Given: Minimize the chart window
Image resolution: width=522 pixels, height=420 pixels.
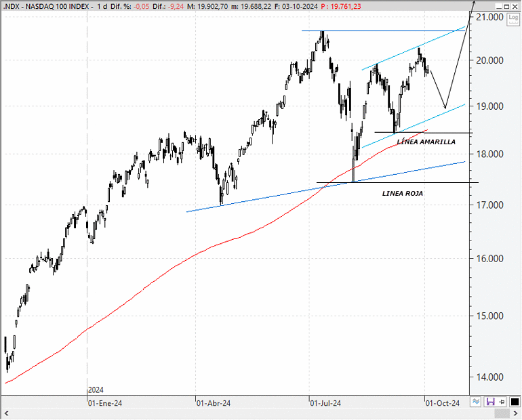Looking at the screenshot, I should tap(498, 6).
